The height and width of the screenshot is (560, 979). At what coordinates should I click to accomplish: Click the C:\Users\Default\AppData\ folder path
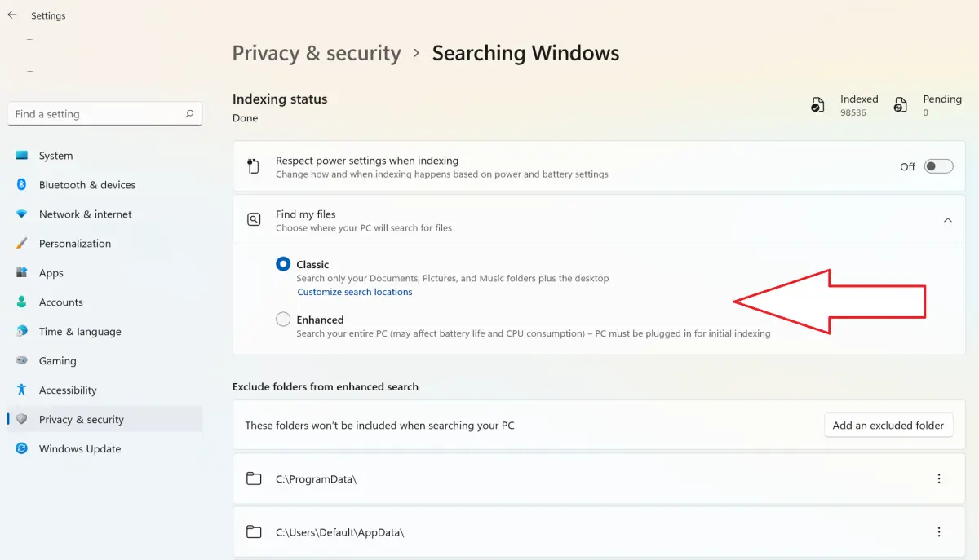coord(339,533)
